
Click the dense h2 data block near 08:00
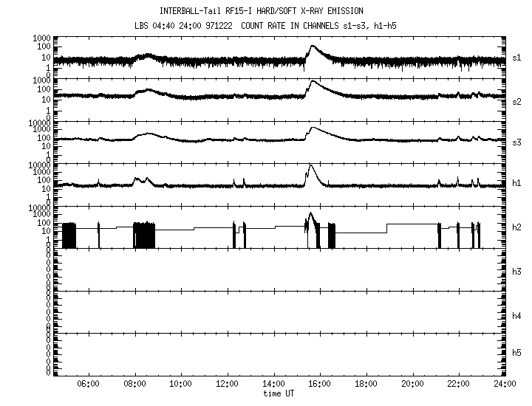pos(144,235)
